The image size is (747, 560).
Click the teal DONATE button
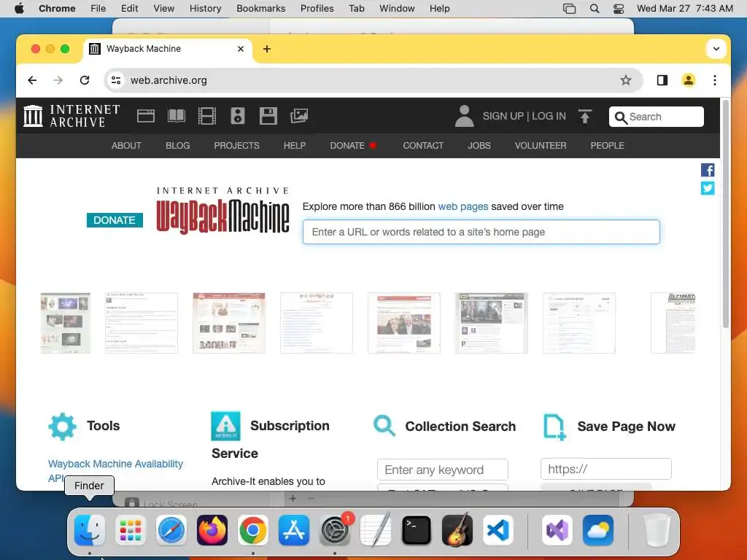[115, 220]
